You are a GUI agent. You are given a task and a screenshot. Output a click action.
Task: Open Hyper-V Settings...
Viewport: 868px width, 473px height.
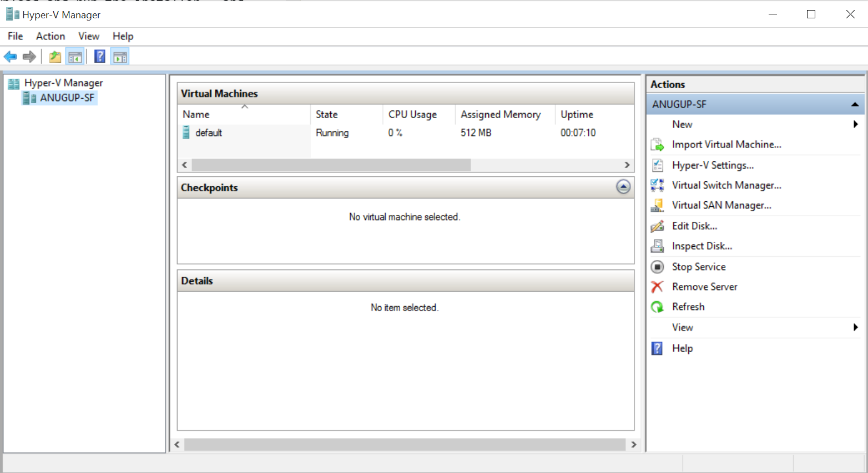tap(713, 165)
